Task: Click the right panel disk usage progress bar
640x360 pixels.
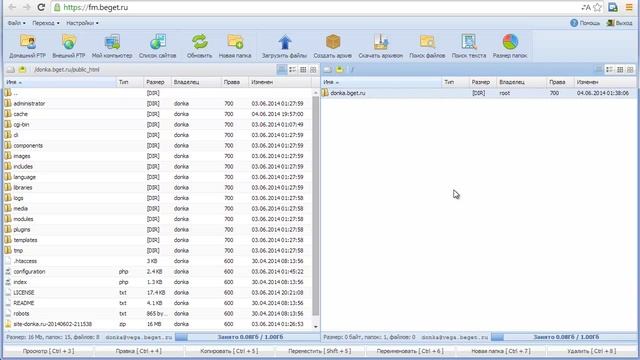Action: tap(564, 337)
